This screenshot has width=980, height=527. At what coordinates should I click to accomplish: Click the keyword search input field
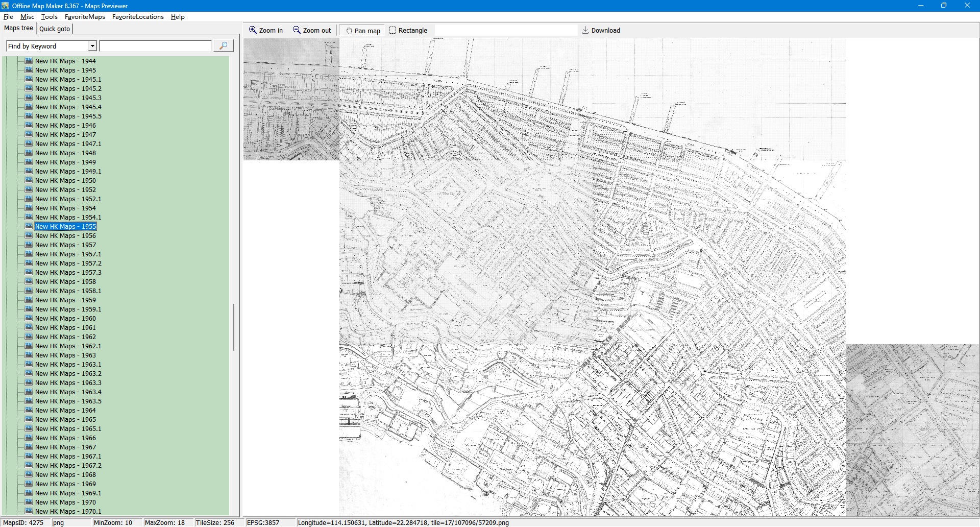point(156,46)
